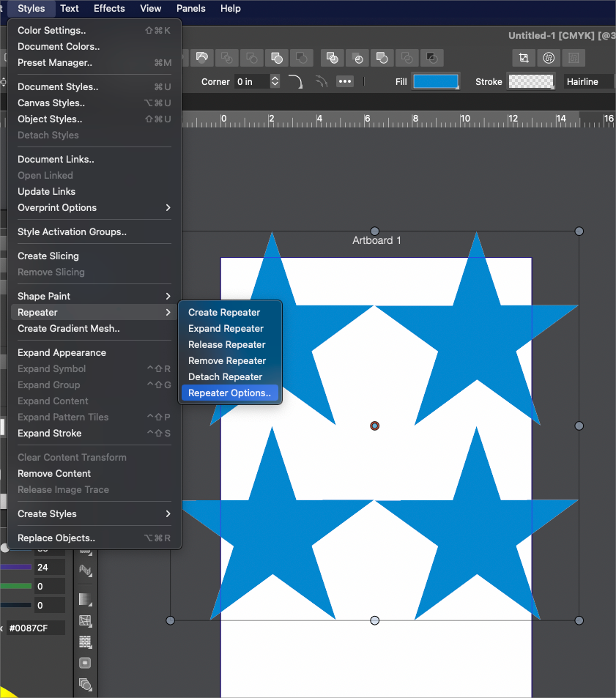Click the rounded square tool icon
The height and width of the screenshot is (698, 616).
pyautogui.click(x=86, y=664)
